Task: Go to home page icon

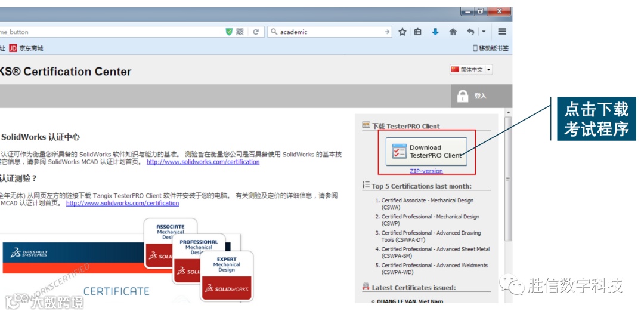Action: coord(453,32)
